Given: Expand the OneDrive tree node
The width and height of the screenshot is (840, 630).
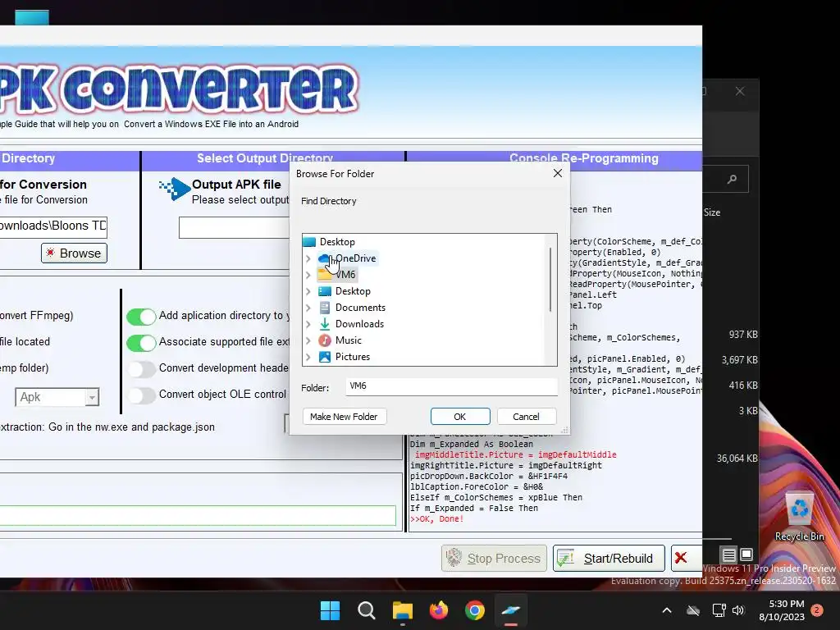Looking at the screenshot, I should pos(308,258).
